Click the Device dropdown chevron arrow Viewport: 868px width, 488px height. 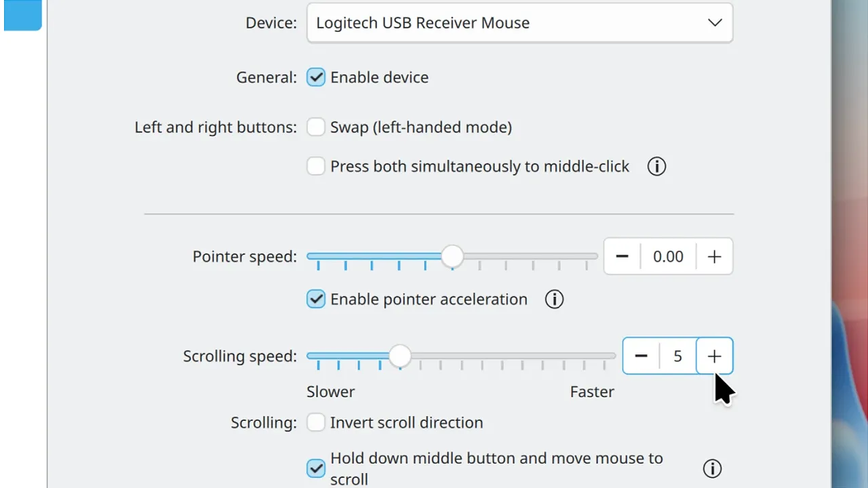(715, 22)
